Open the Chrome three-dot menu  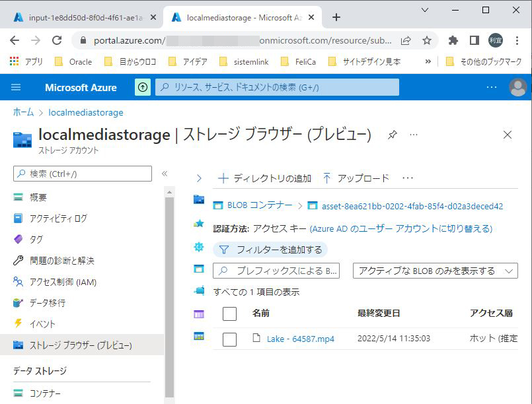tap(517, 41)
